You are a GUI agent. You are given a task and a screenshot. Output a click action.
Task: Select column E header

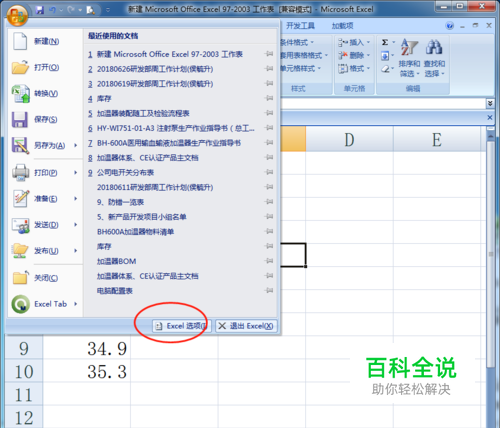[x=437, y=139]
